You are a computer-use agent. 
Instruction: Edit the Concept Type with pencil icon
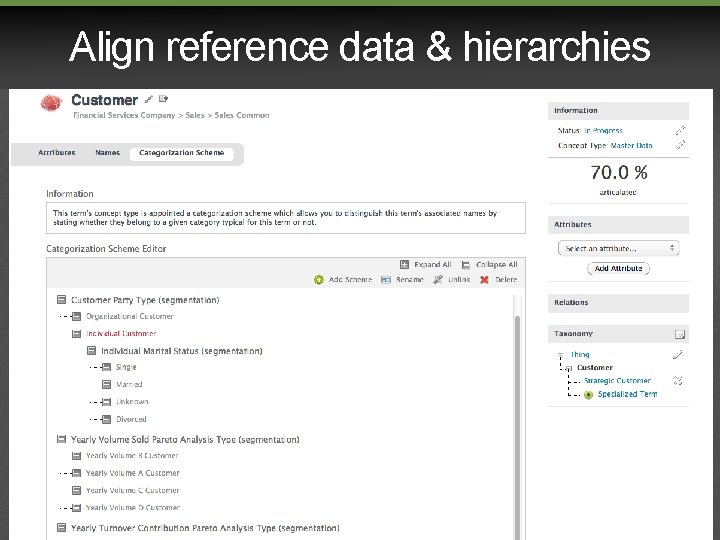click(680, 145)
